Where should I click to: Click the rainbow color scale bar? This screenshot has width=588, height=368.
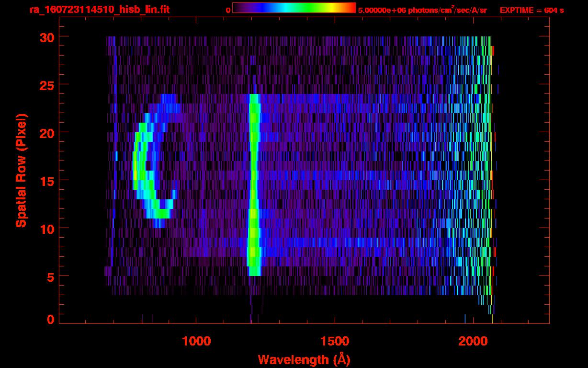pos(294,8)
